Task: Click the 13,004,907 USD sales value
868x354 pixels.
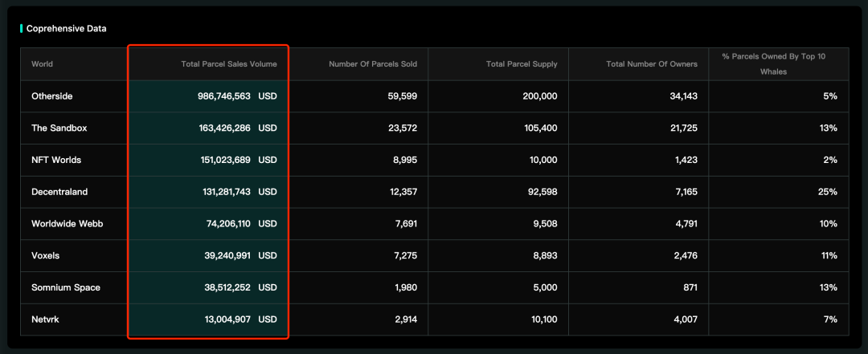Action: click(241, 319)
